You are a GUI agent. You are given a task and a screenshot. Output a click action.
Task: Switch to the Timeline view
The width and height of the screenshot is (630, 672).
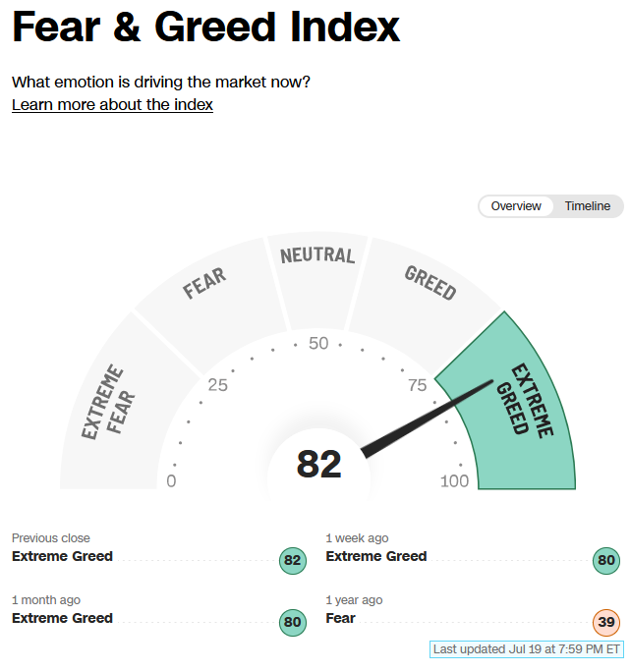[587, 206]
